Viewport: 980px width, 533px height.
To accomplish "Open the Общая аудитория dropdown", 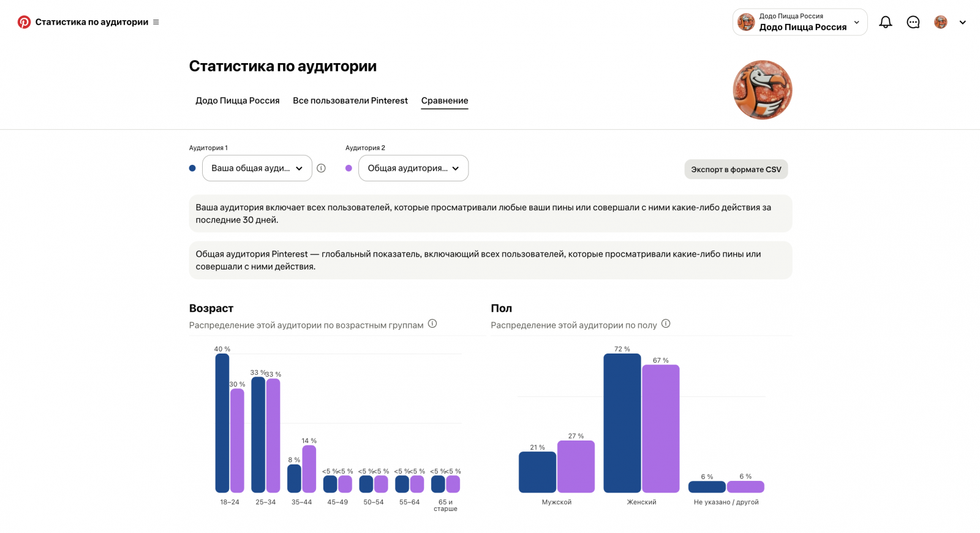I will pyautogui.click(x=413, y=168).
